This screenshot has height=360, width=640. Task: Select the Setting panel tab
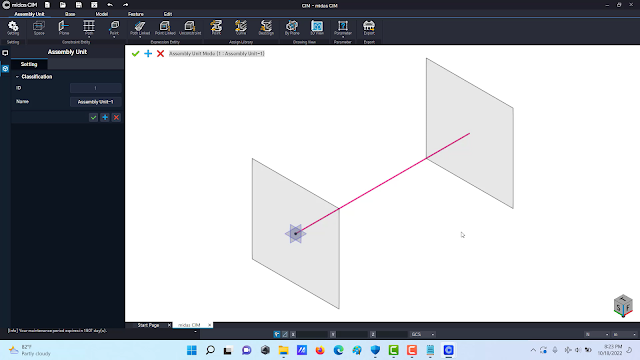29,64
